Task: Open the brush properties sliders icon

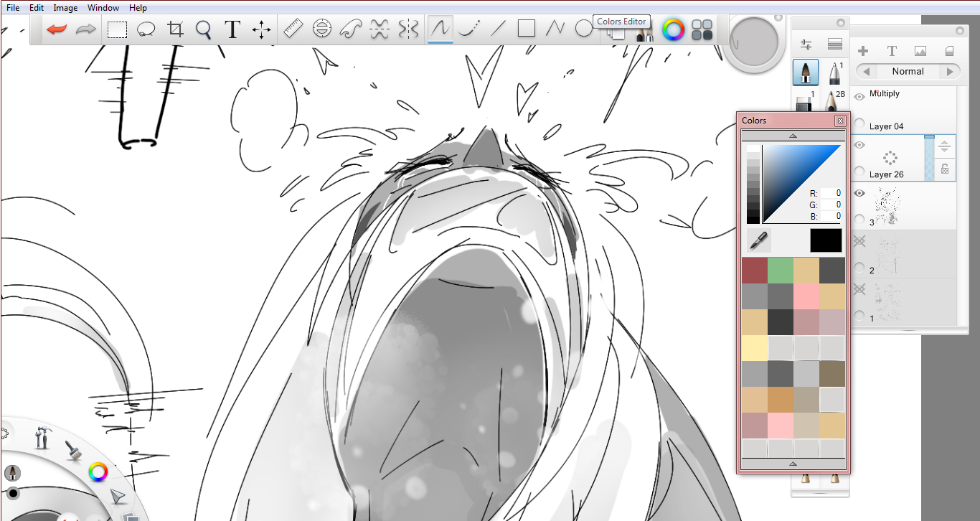Action: [806, 44]
